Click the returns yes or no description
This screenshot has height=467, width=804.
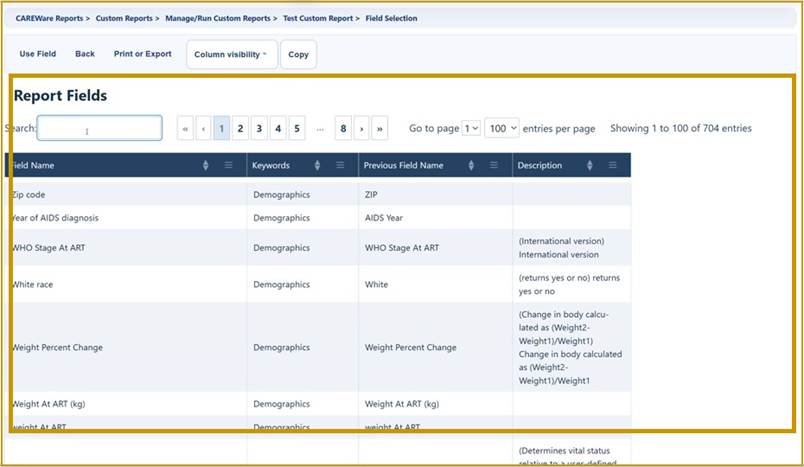click(569, 285)
